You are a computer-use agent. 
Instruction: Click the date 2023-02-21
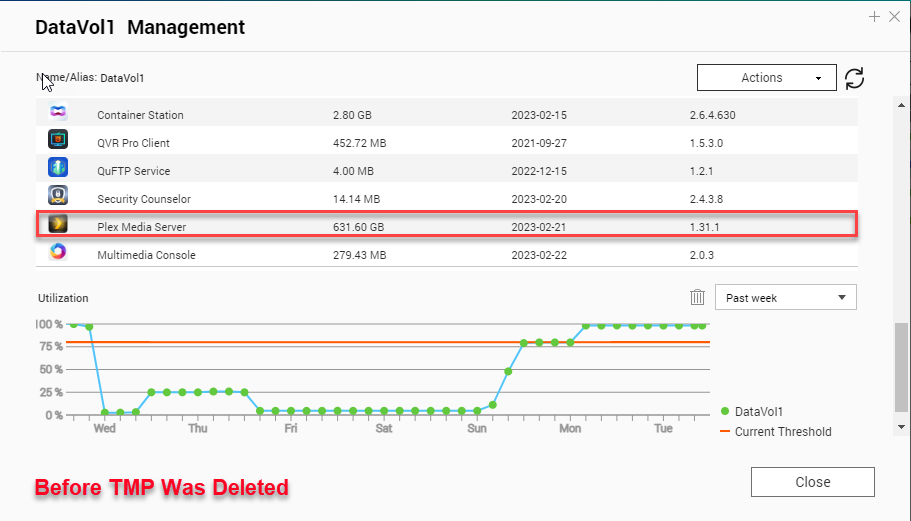539,227
